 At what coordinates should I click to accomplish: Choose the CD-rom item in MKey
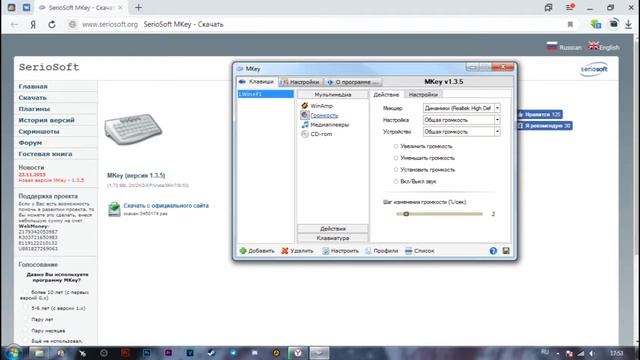click(321, 134)
